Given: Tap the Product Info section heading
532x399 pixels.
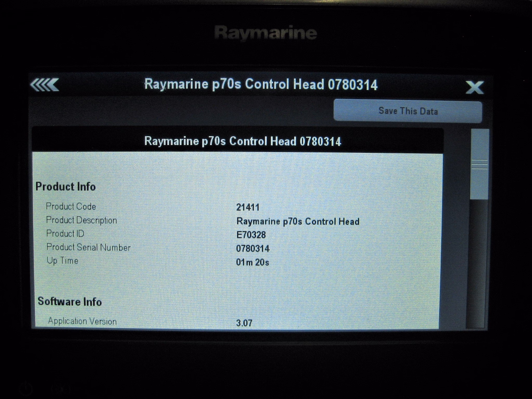Looking at the screenshot, I should (x=65, y=187).
